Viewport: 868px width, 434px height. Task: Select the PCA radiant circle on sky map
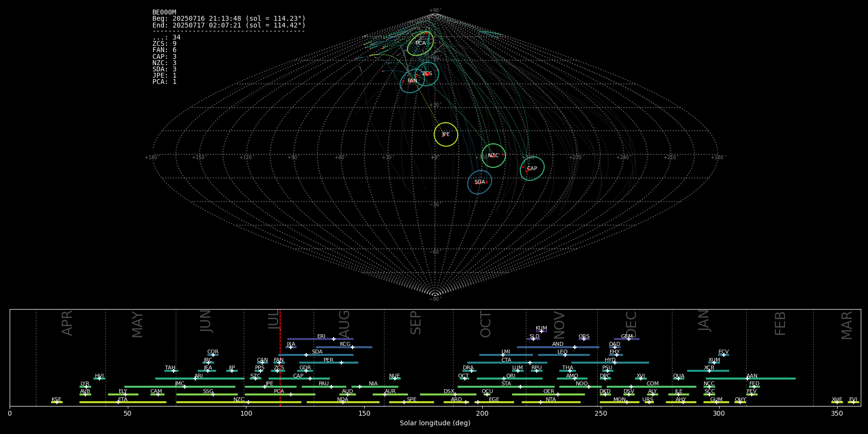[x=420, y=43]
